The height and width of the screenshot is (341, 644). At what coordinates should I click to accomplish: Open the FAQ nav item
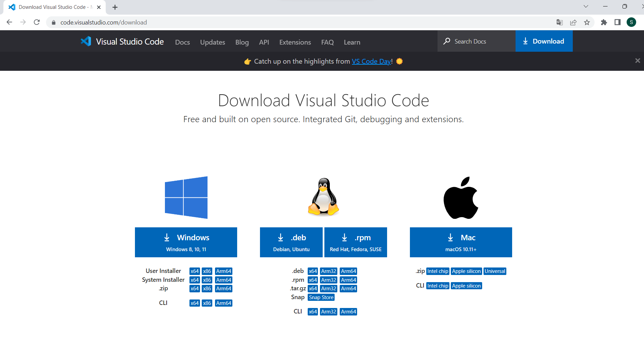(x=327, y=42)
